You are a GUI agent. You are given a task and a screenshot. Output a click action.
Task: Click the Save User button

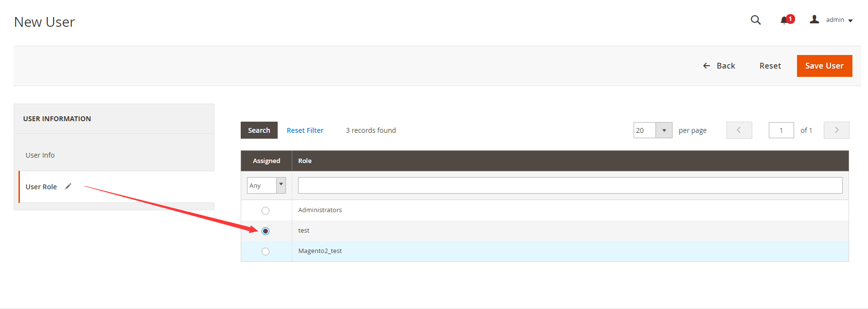(x=824, y=66)
